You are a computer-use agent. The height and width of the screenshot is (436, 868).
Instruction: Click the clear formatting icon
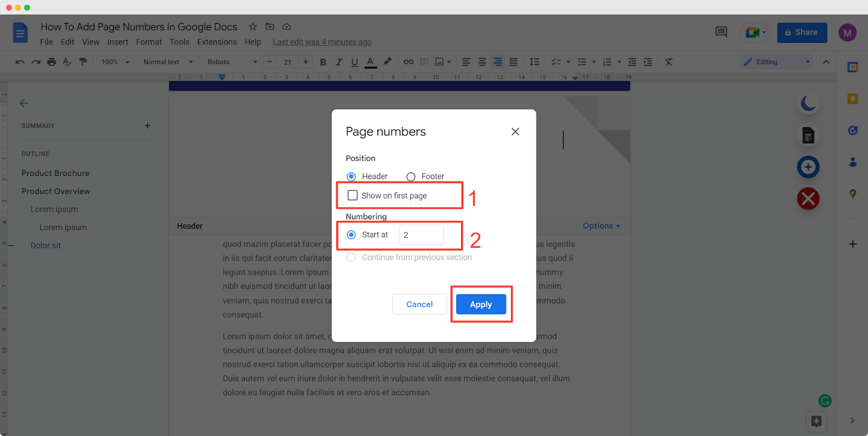coord(669,62)
